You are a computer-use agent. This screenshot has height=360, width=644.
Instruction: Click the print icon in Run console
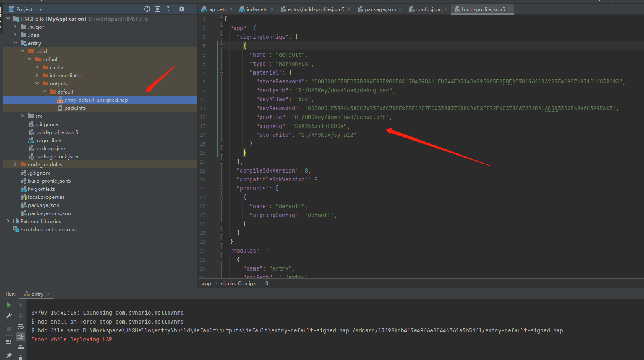click(21, 347)
